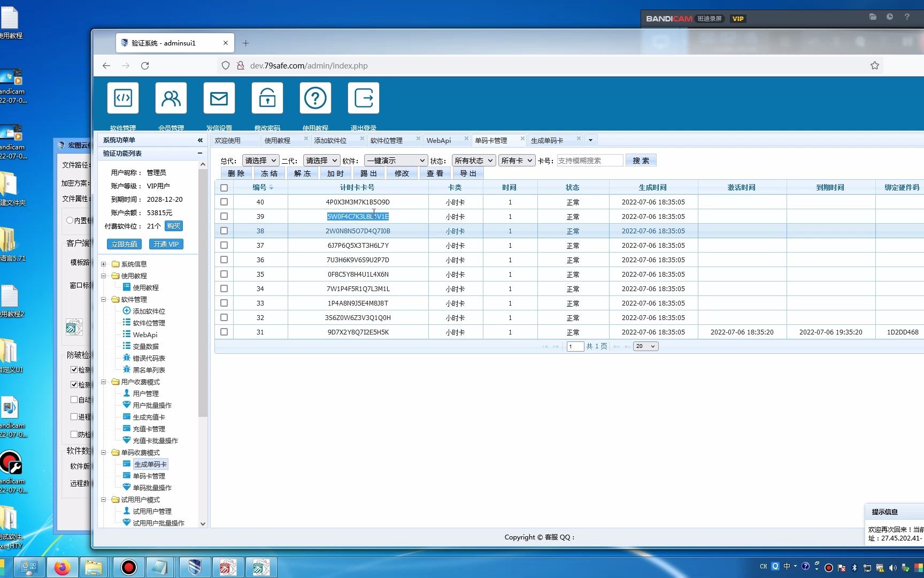Open the 发信设置 mail icon
The height and width of the screenshot is (578, 924).
pos(219,98)
